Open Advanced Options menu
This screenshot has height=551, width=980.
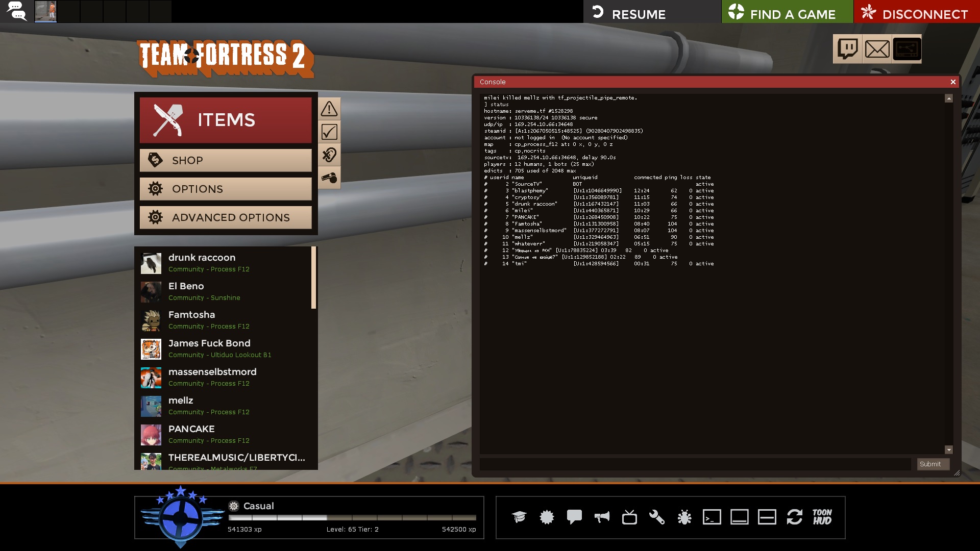pos(226,218)
